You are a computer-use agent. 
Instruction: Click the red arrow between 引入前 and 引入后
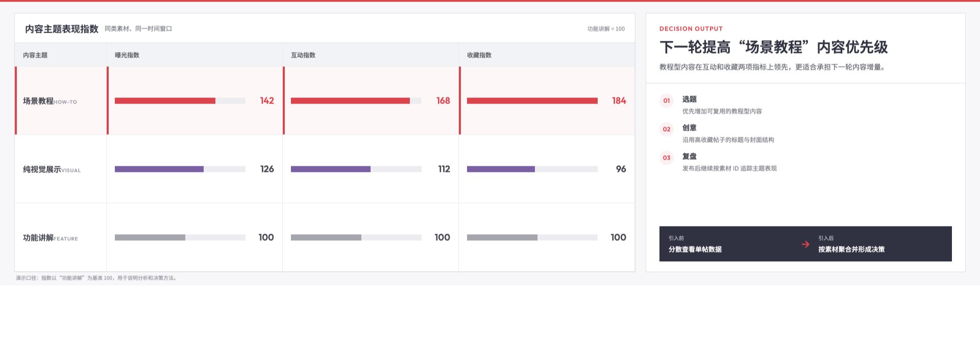click(805, 244)
